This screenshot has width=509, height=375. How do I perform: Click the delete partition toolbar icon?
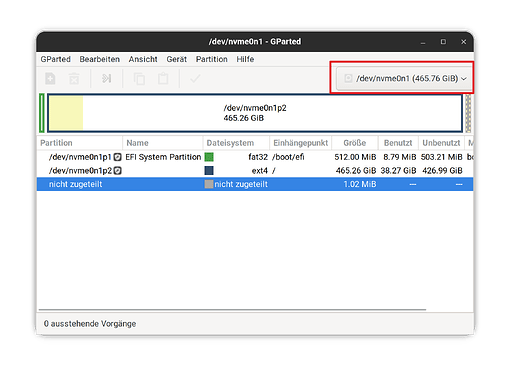74,79
